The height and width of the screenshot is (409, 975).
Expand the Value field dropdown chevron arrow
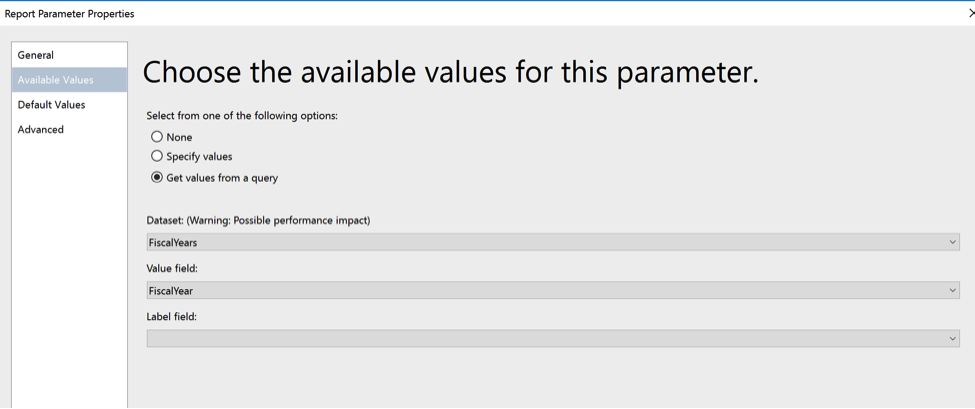point(953,290)
